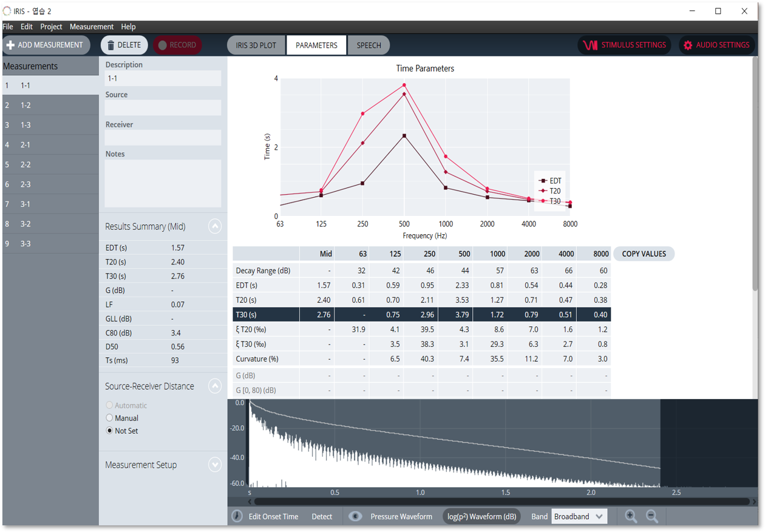Click the Add Measurement plus icon
The width and height of the screenshot is (765, 532).
click(10, 45)
